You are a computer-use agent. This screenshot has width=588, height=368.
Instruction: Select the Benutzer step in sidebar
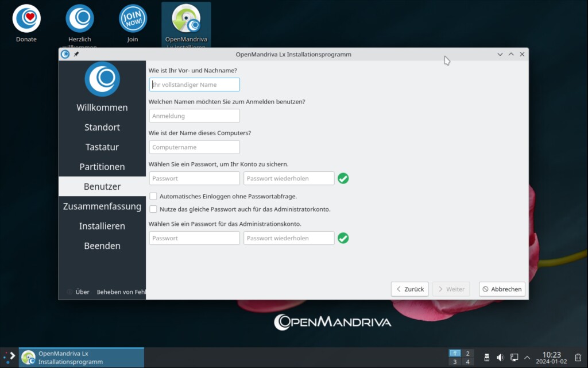pos(102,187)
